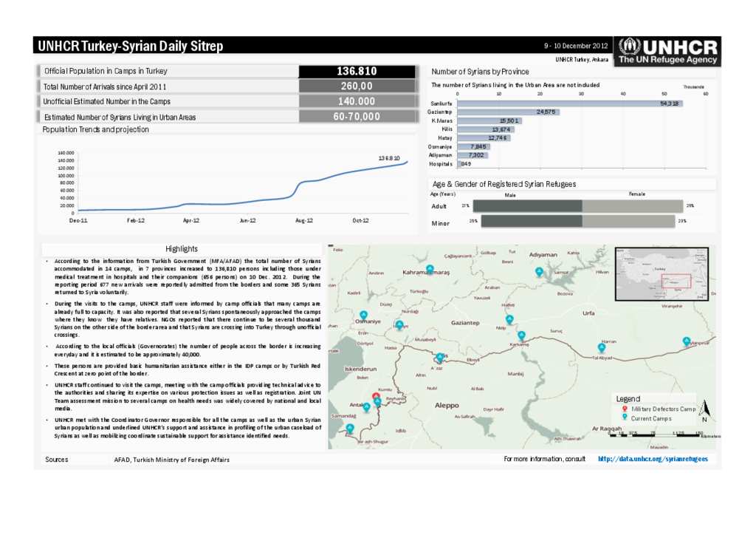Click the Gaziantep bar showing 24,575
Image resolution: width=756 pixels, height=535 pixels.
point(508,112)
